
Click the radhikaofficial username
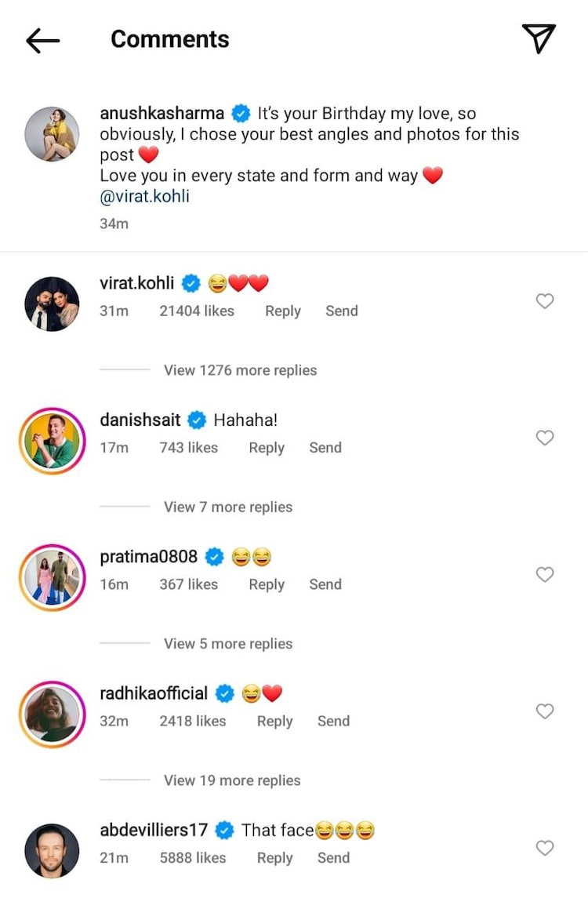pos(154,693)
